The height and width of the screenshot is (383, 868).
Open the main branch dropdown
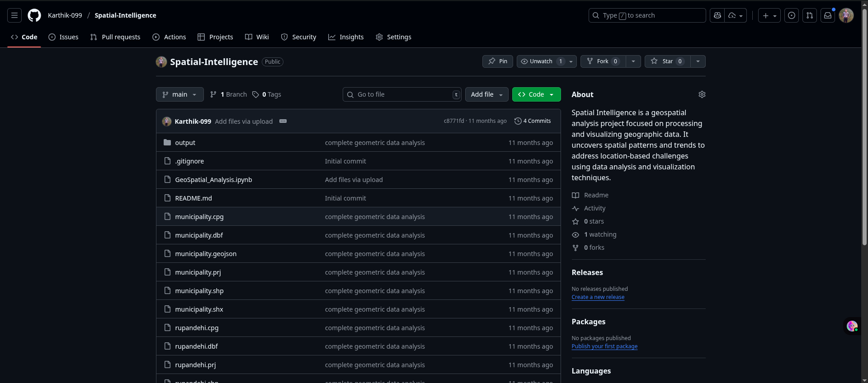tap(179, 94)
